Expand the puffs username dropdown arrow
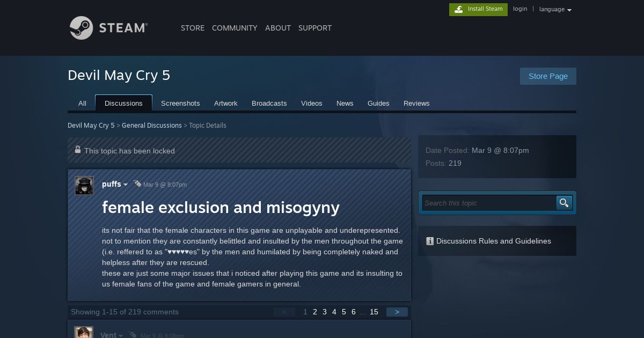Image resolution: width=644 pixels, height=338 pixels. tap(126, 185)
